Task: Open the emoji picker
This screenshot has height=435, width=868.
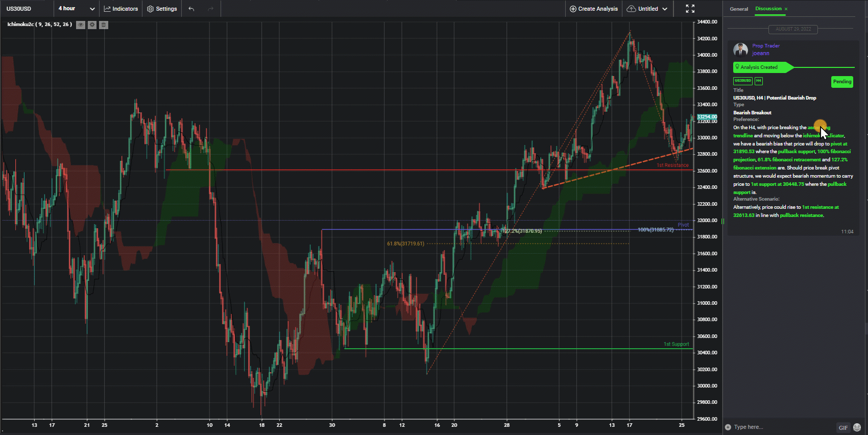Action: pos(857,428)
